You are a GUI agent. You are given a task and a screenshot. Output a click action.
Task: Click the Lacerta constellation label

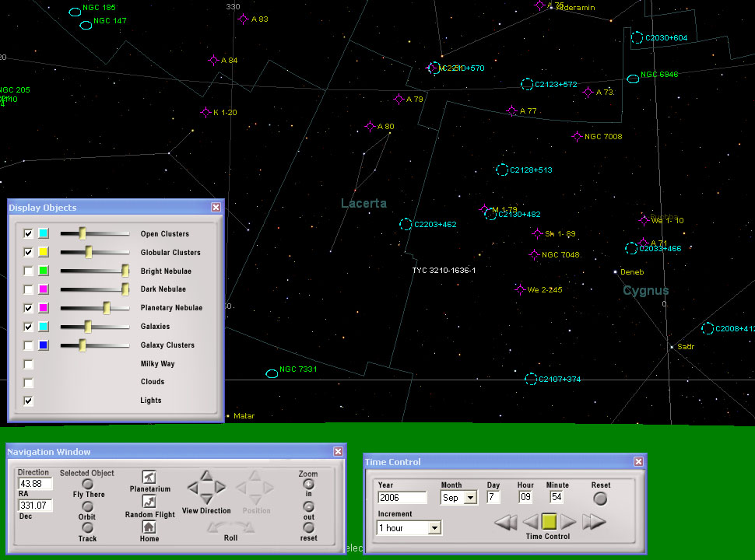click(363, 204)
